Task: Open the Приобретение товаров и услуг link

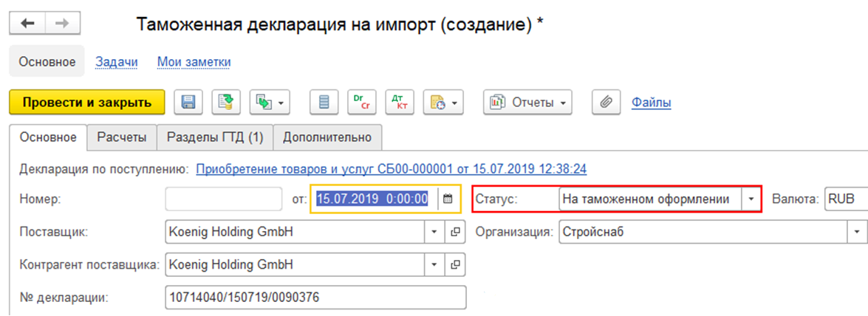Action: pyautogui.click(x=392, y=169)
